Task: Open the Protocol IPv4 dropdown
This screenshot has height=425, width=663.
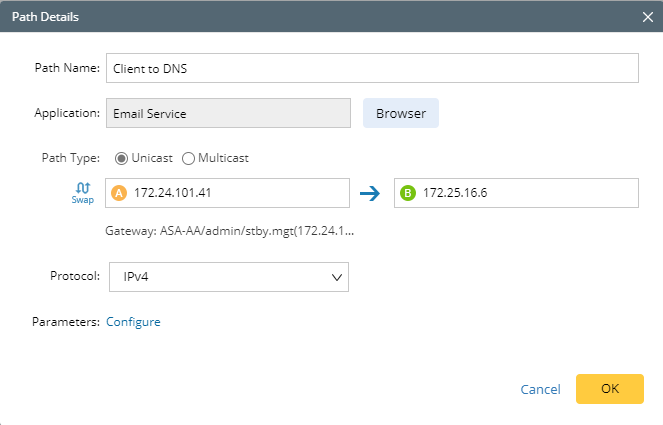Action: tap(227, 277)
